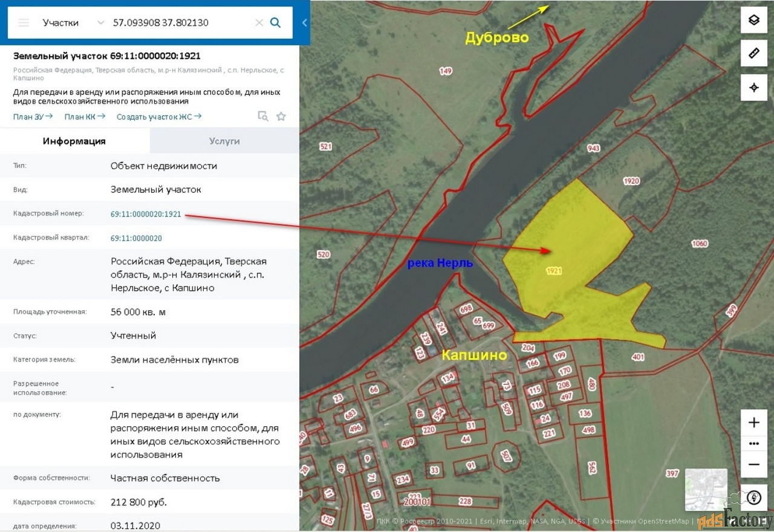The height and width of the screenshot is (532, 774).
Task: Switch to the Услуги tab
Action: (224, 141)
